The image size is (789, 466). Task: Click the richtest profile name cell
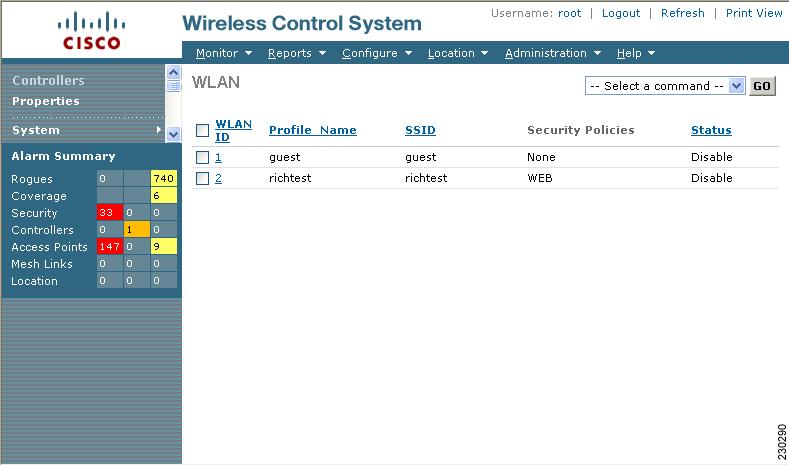click(x=290, y=178)
